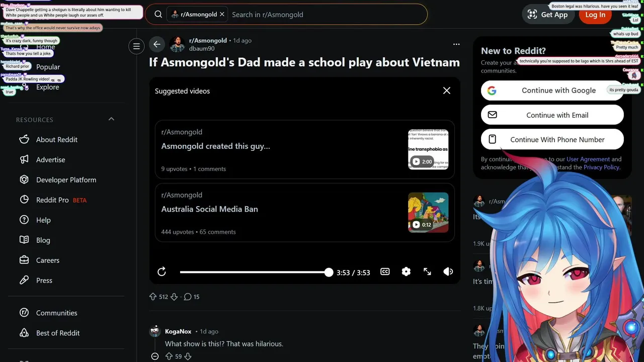This screenshot has height=362, width=644.
Task: Open video settings gear icon
Action: point(406,271)
